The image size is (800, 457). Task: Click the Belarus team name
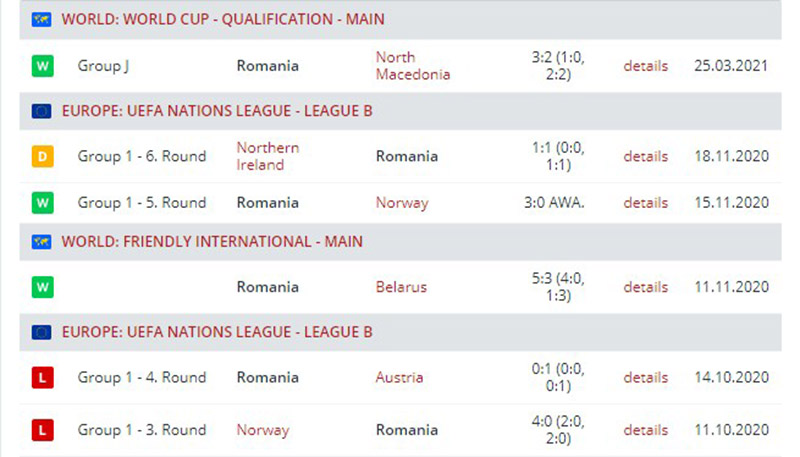coord(401,287)
